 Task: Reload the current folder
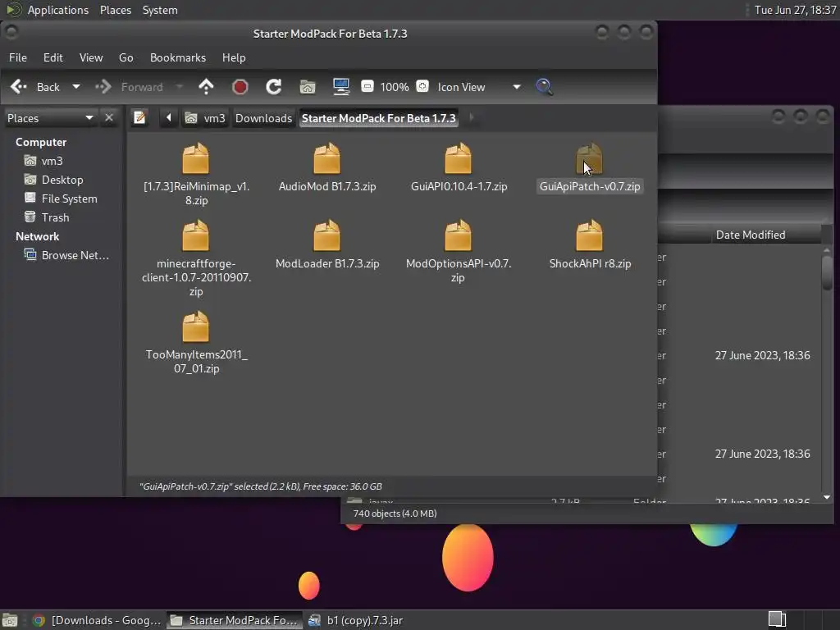tap(274, 87)
